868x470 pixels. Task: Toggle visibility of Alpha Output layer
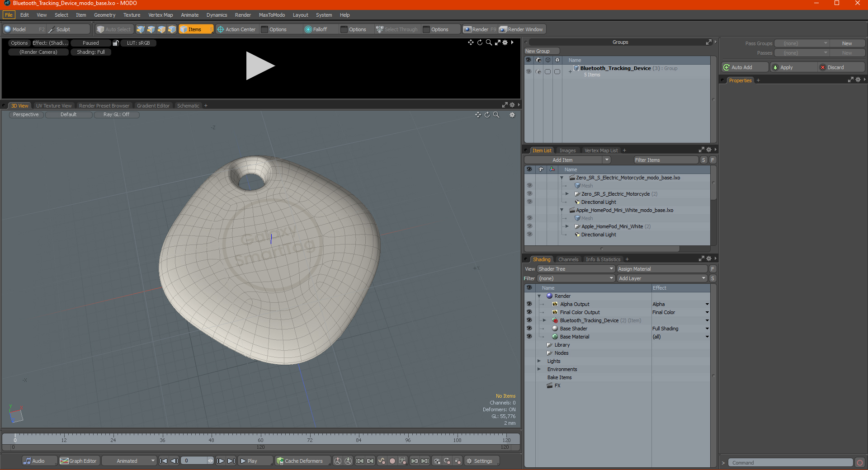click(529, 304)
